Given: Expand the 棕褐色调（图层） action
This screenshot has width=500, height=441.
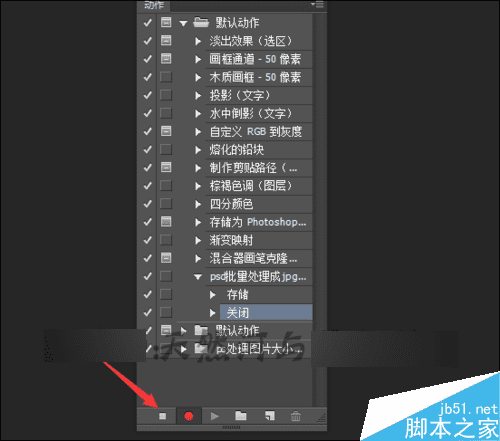Looking at the screenshot, I should [x=198, y=186].
